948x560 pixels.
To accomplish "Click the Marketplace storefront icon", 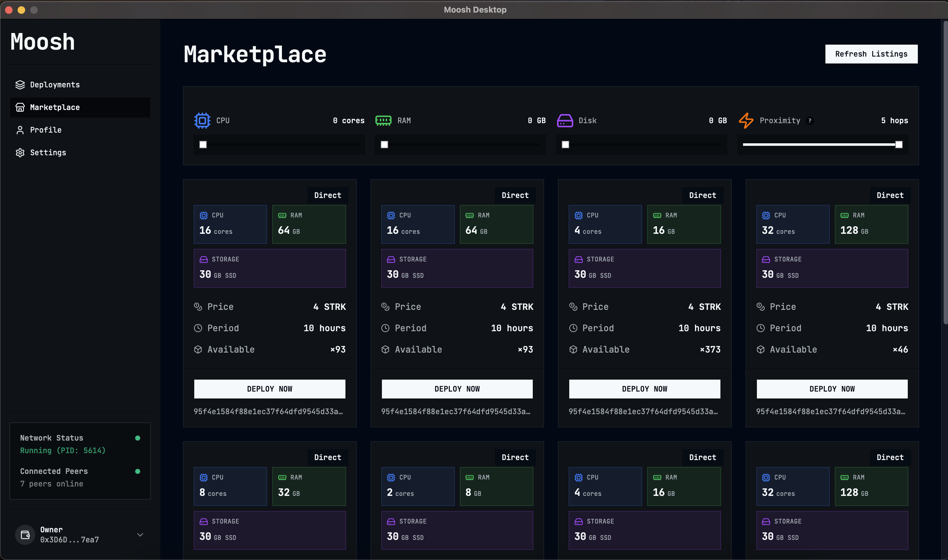I will pos(20,107).
